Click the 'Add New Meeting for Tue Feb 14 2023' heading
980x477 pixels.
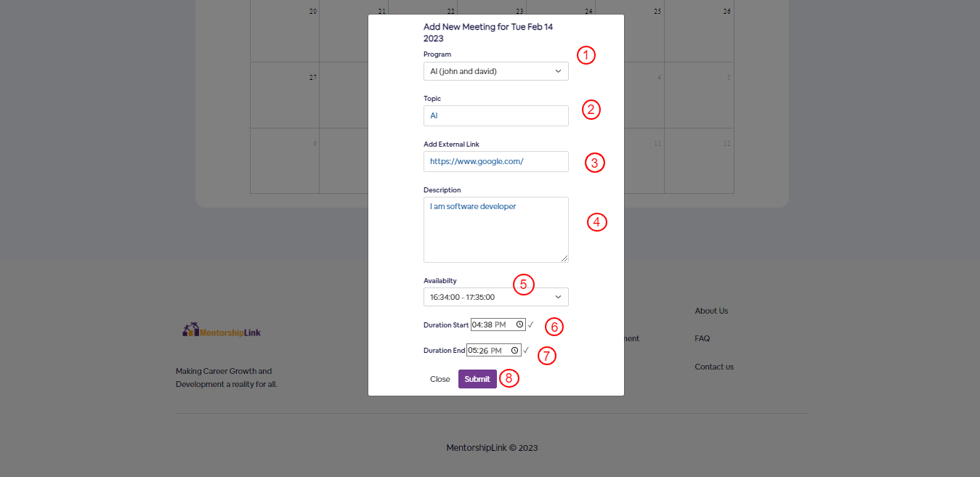pyautogui.click(x=488, y=33)
